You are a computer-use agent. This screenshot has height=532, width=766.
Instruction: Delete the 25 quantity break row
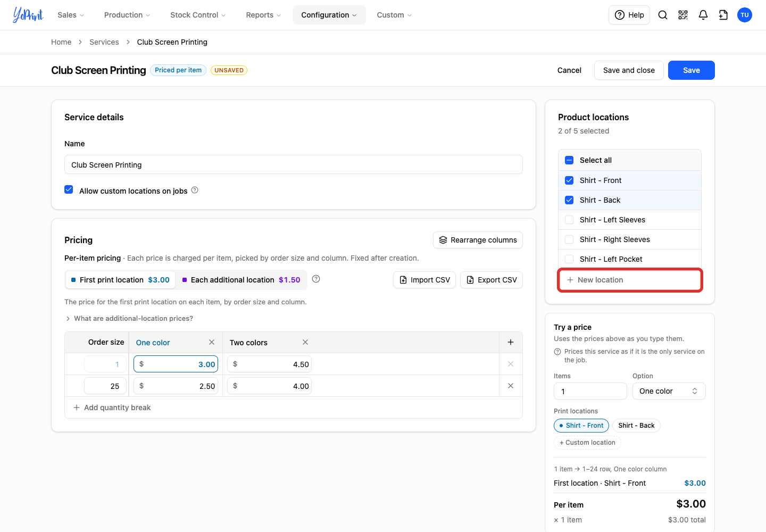(511, 386)
